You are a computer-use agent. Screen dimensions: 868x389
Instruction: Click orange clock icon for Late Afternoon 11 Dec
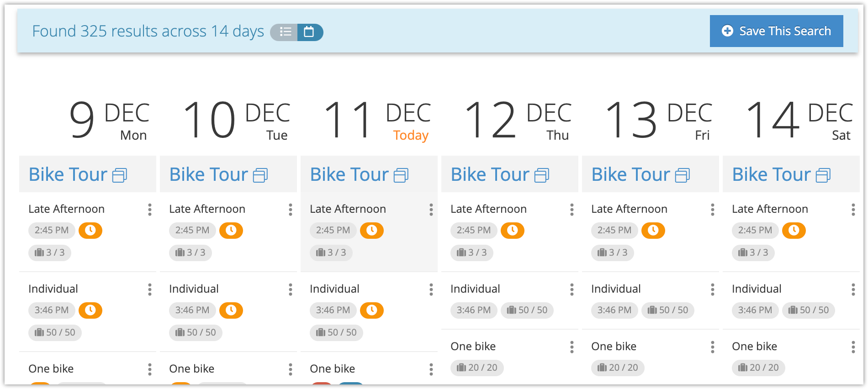click(x=372, y=230)
